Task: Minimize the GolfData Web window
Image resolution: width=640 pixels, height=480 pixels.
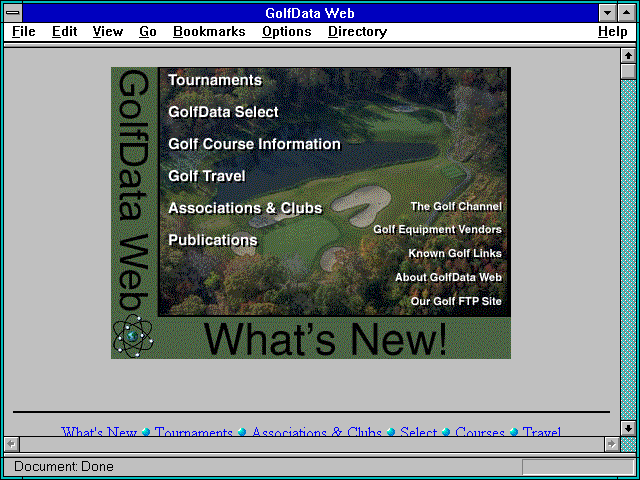Action: [607, 13]
